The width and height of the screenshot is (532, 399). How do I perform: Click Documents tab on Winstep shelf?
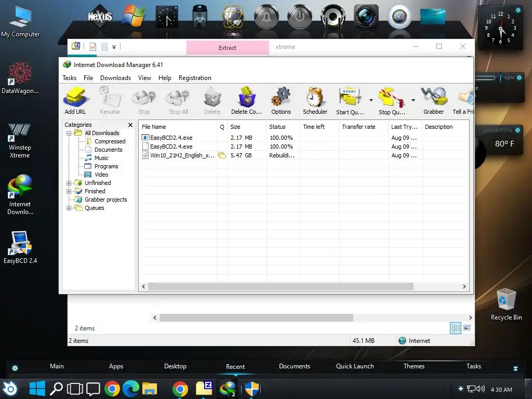[x=295, y=366]
